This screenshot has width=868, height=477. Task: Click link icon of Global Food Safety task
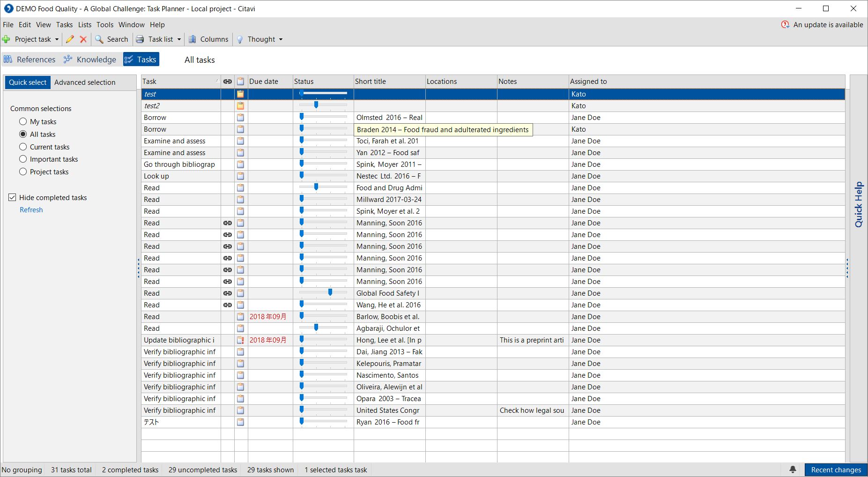pyautogui.click(x=228, y=293)
